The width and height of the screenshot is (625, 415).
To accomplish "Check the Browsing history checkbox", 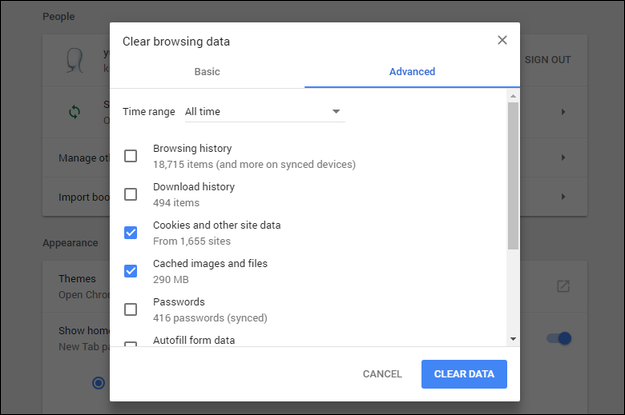I will pos(131,156).
